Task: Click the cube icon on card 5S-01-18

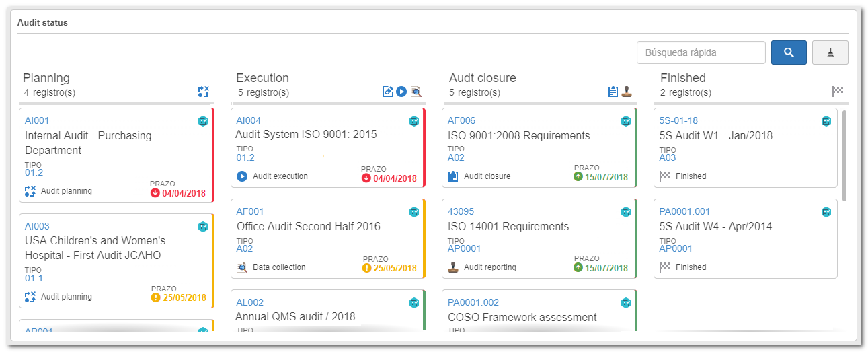Action: pyautogui.click(x=826, y=121)
